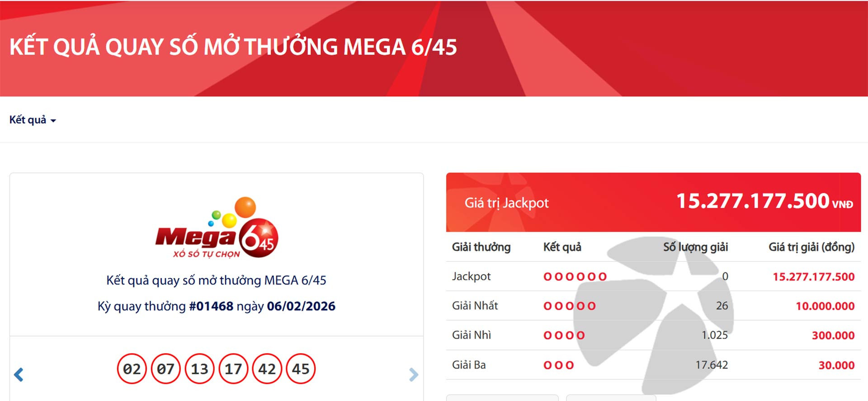Click the winning number ball 13
The height and width of the screenshot is (401, 868).
(x=199, y=368)
